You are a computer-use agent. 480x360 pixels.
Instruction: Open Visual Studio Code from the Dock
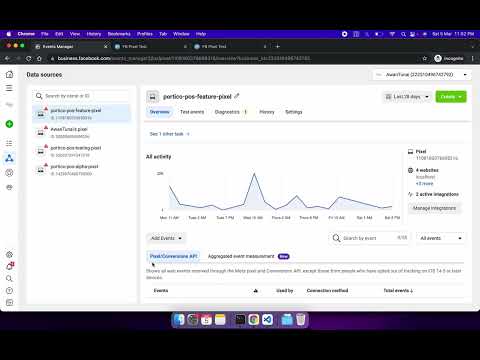(x=267, y=320)
